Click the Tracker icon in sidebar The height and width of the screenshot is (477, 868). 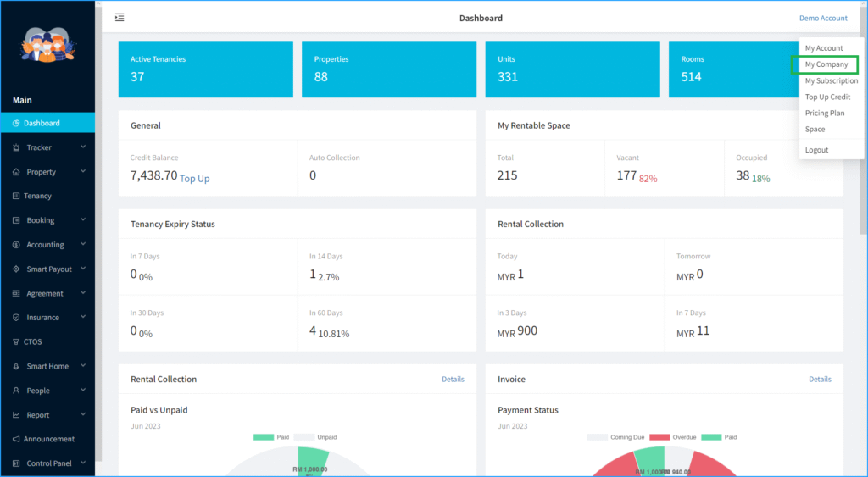[x=16, y=147]
